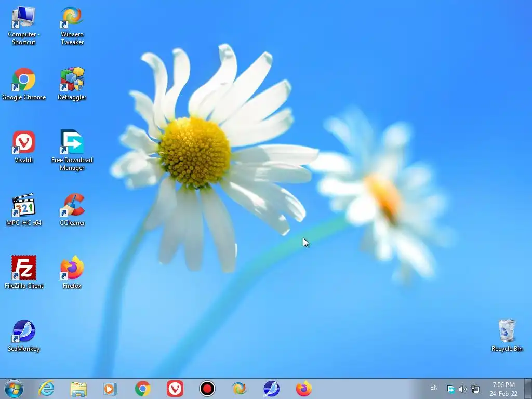Screen dimensions: 532x399
Task: Open Windows Explorer from the taskbar
Action: pos(78,389)
